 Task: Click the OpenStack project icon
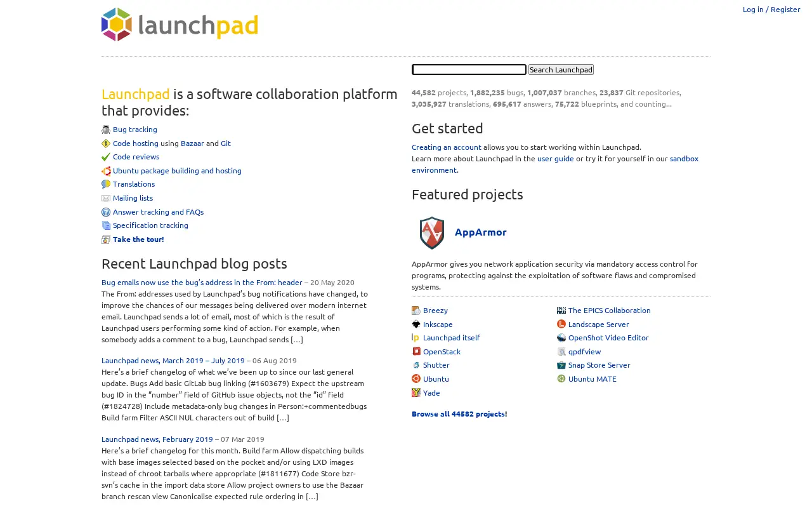(416, 352)
